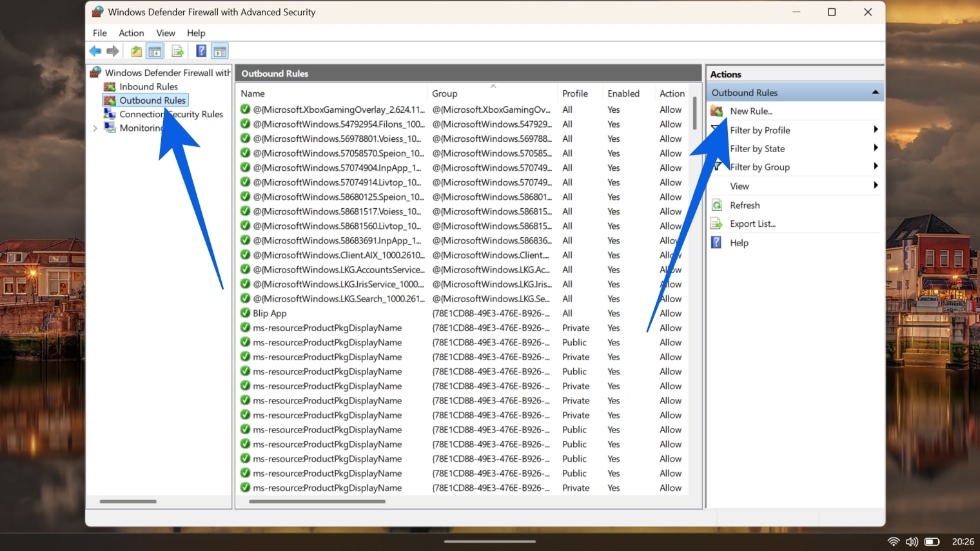Click the Wi-Fi icon in system tray

pyautogui.click(x=894, y=541)
